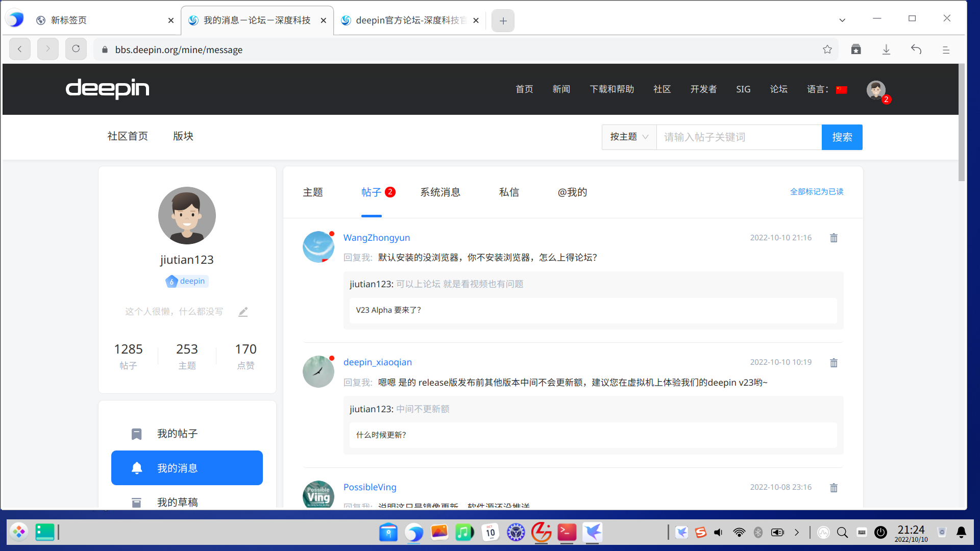Reload the current page

[76, 49]
